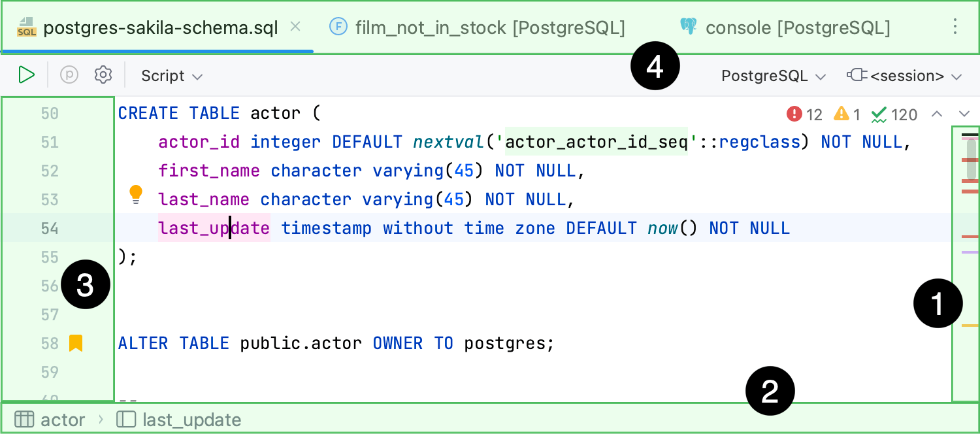The image size is (980, 434).
Task: Open the run settings gear icon
Action: [103, 75]
